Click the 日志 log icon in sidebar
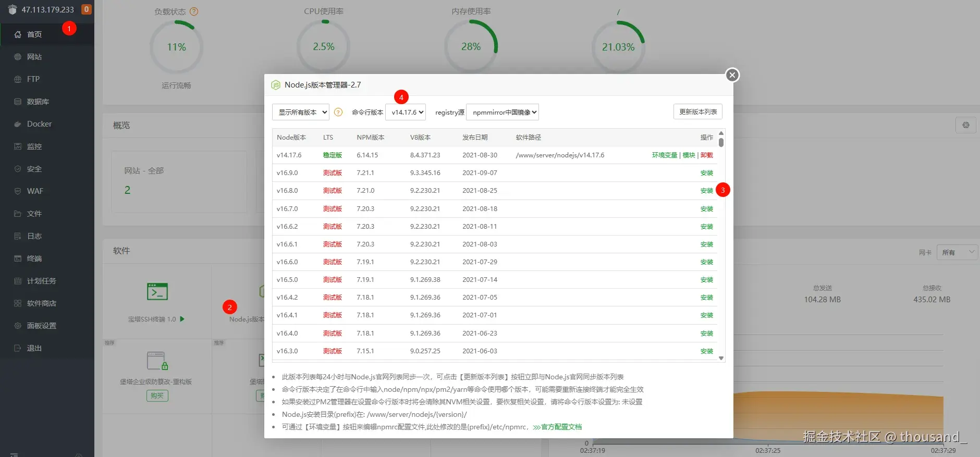 (18, 236)
